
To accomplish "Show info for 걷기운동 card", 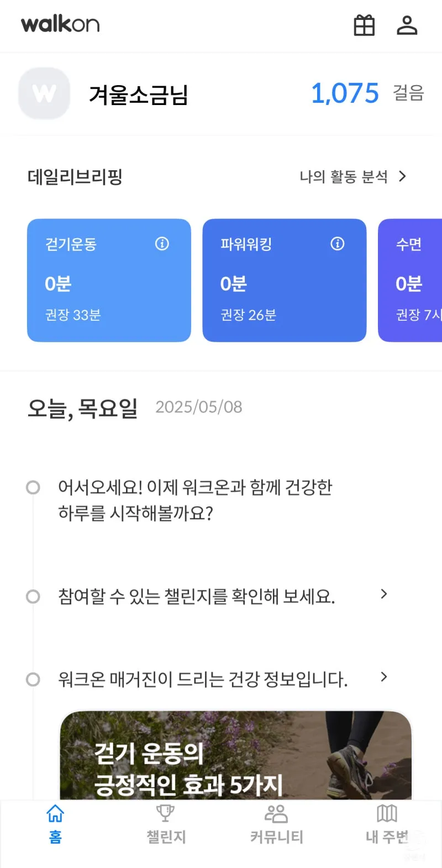I will point(162,244).
